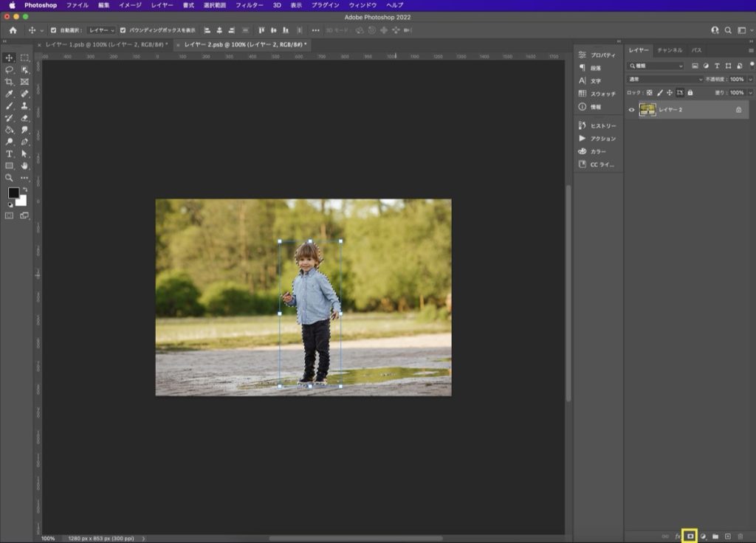Open the Layers panel menu

(x=751, y=50)
